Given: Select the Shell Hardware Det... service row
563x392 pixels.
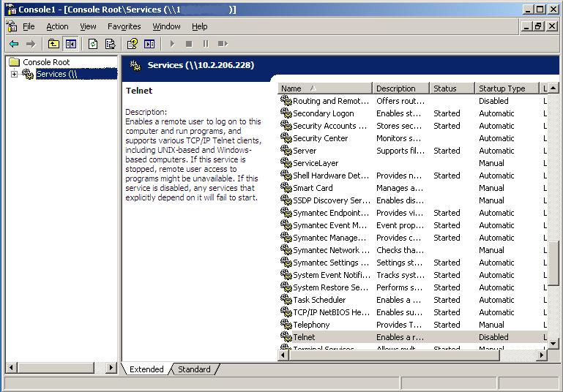Looking at the screenshot, I should click(412, 176).
